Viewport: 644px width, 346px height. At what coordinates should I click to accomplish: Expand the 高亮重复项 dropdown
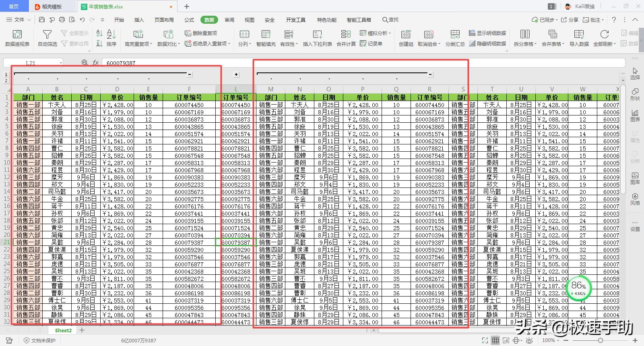point(151,44)
